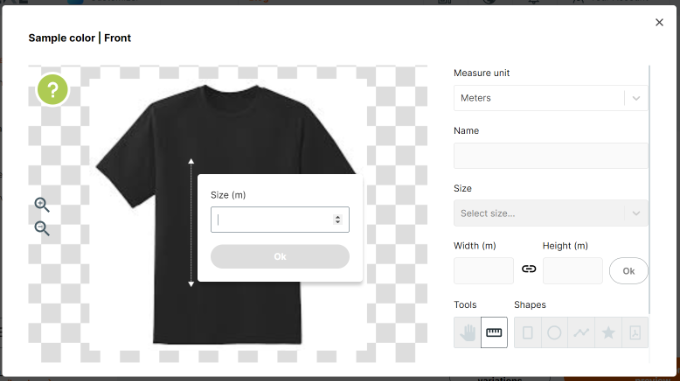Focus the Width (m) input field
This screenshot has height=381, width=680.
(x=484, y=270)
